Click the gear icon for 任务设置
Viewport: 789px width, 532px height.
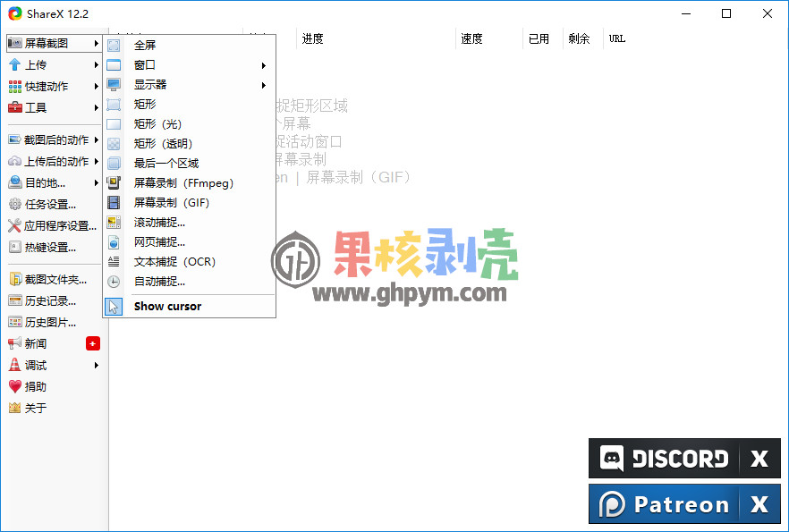(x=15, y=204)
